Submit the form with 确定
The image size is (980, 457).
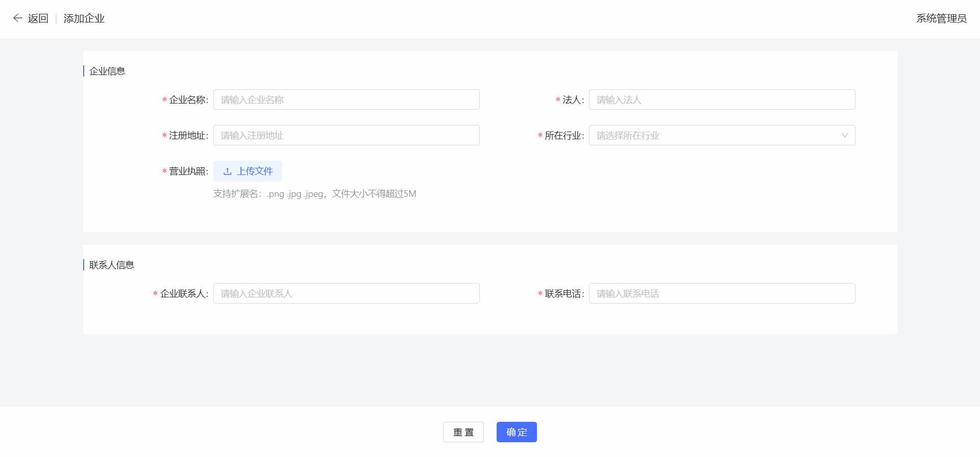516,432
